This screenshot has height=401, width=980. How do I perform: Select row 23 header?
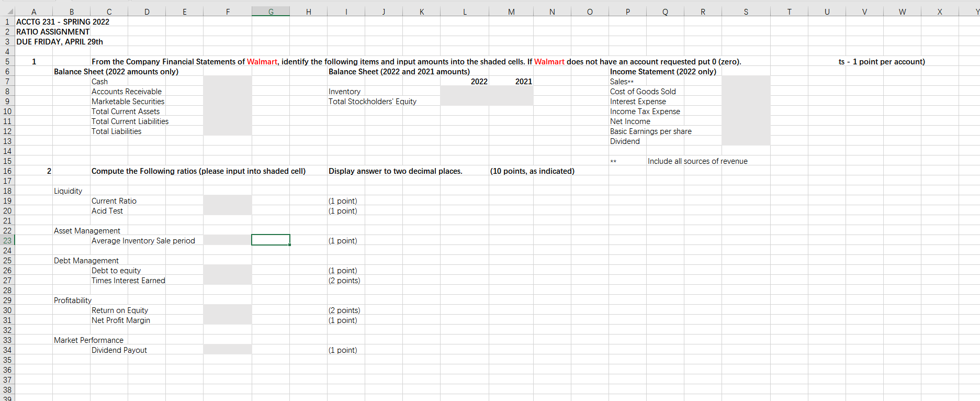pyautogui.click(x=7, y=240)
